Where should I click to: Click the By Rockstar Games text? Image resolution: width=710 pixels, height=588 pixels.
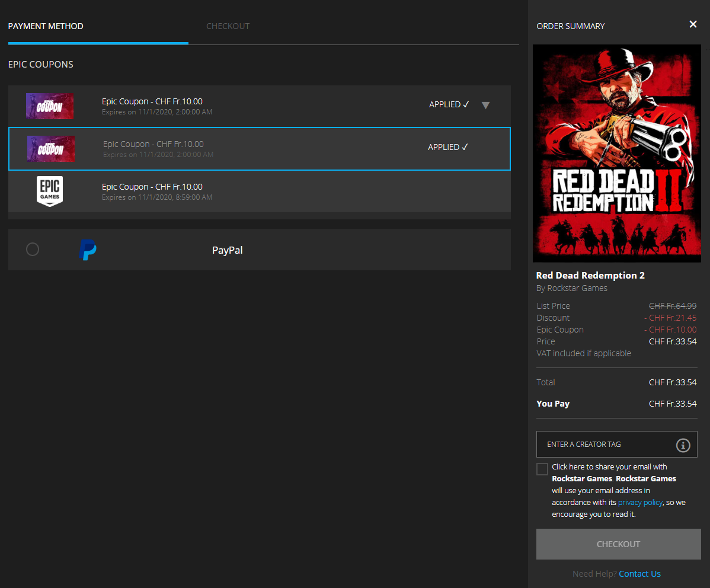[572, 288]
